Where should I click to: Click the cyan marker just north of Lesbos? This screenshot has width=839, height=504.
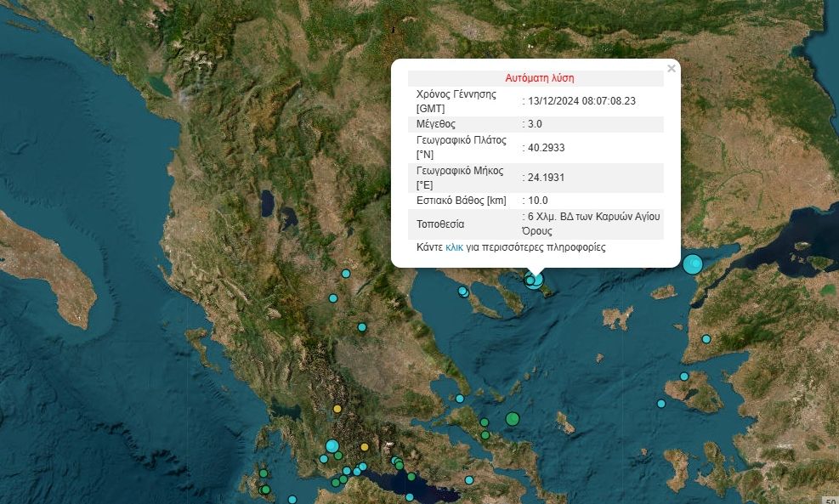(684, 377)
